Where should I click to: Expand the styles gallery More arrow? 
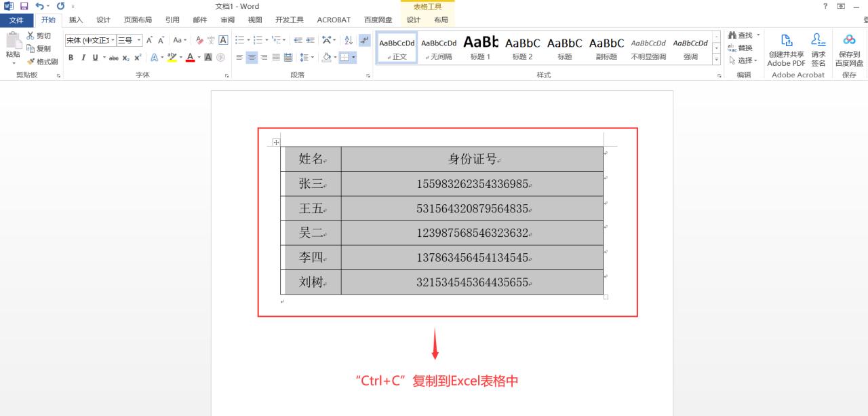click(717, 60)
